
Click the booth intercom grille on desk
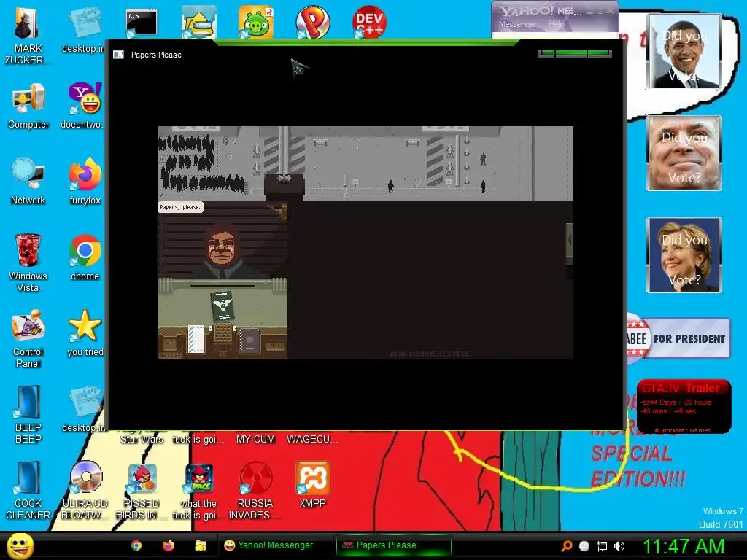coord(222,332)
